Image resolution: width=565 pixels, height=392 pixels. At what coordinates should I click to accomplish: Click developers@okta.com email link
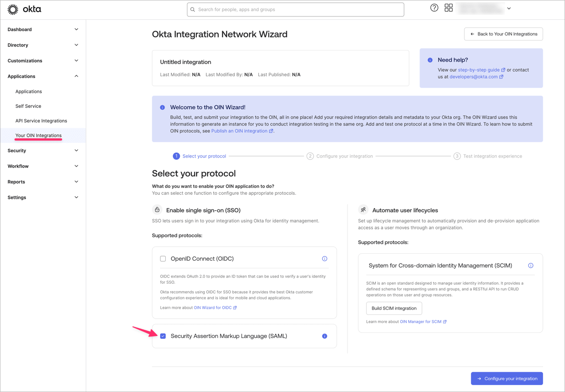tap(476, 77)
